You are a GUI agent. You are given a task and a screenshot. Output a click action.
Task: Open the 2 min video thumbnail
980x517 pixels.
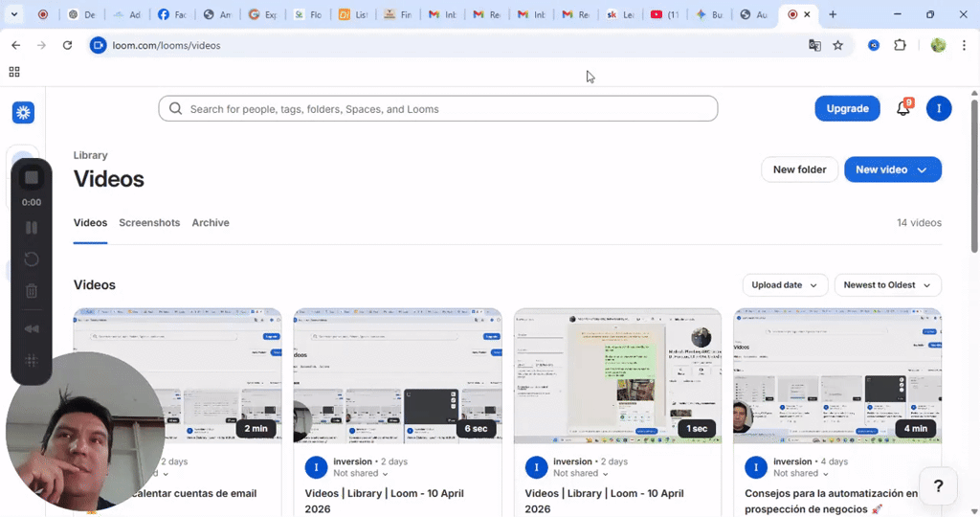(177, 375)
